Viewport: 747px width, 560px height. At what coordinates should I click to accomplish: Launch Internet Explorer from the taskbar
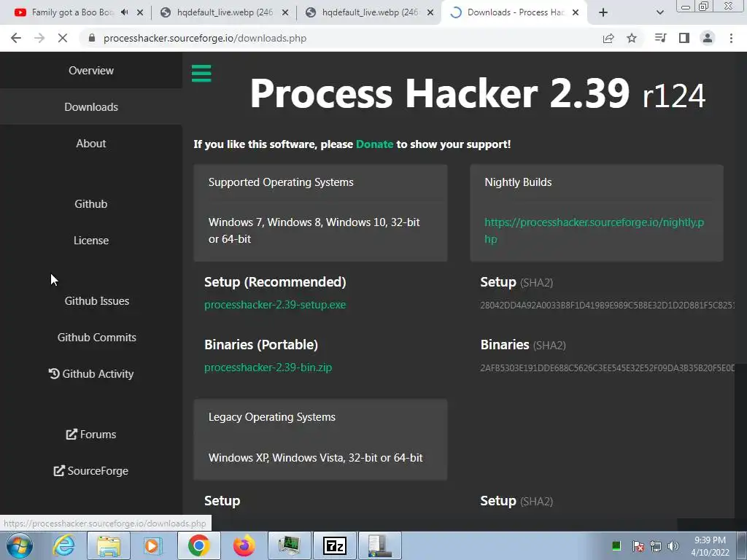(x=63, y=545)
